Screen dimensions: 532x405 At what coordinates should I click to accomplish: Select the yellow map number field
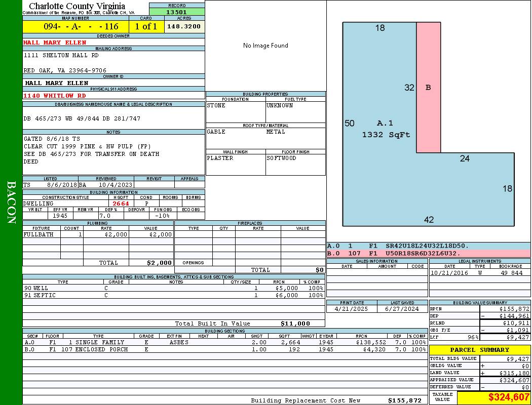(x=76, y=27)
